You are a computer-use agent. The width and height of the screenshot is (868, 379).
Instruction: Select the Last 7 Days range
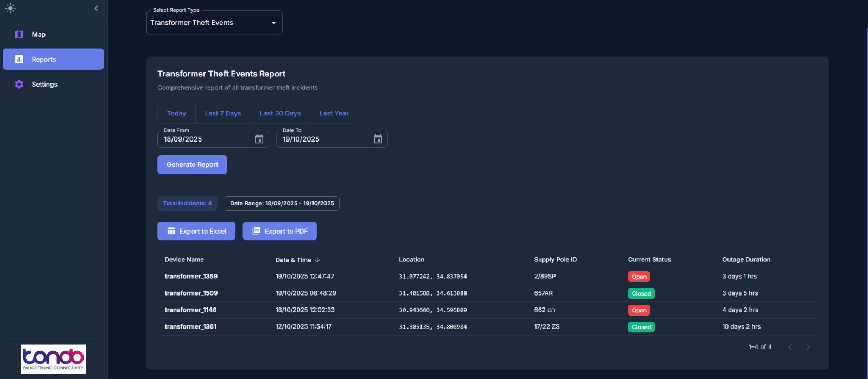pos(222,113)
